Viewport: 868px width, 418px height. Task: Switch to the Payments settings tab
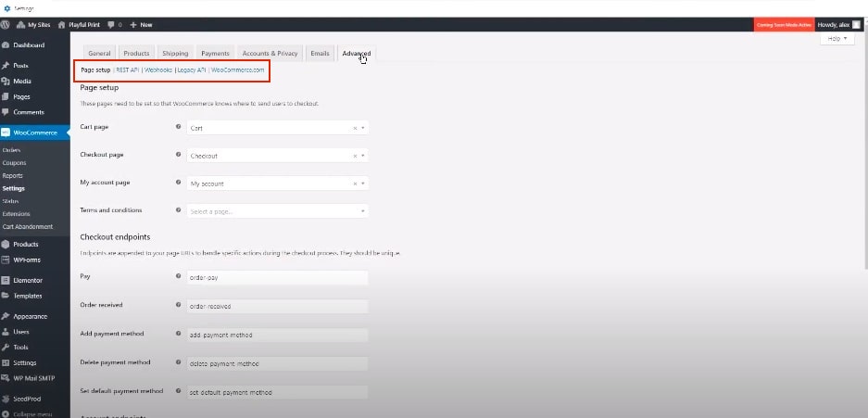coord(215,54)
